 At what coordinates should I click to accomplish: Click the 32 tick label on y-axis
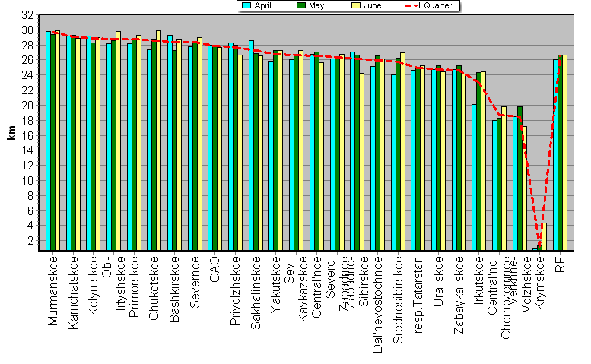tap(27, 15)
